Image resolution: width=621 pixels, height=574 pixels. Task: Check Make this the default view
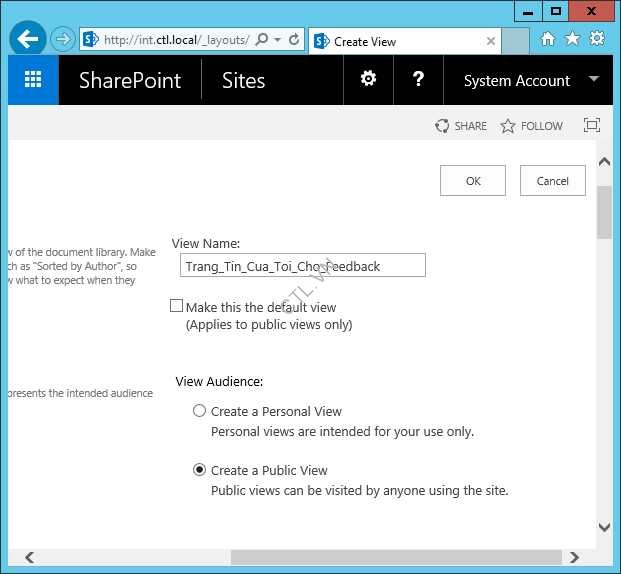point(177,307)
